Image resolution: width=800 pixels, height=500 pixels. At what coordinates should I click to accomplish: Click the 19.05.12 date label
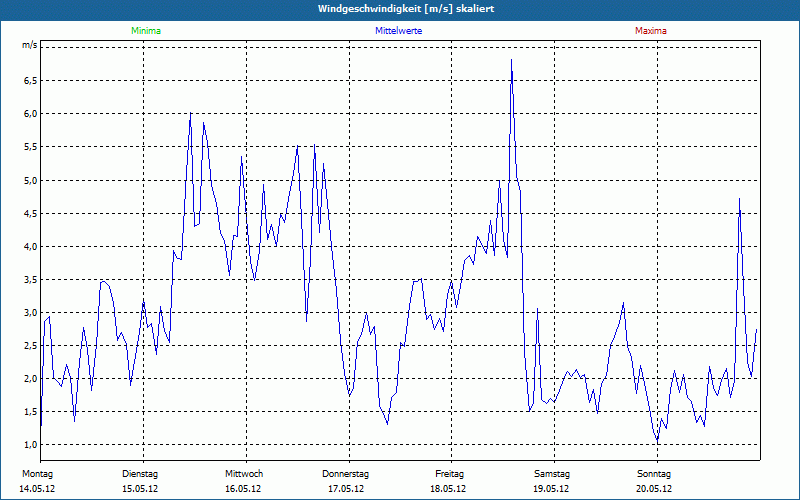(x=551, y=489)
